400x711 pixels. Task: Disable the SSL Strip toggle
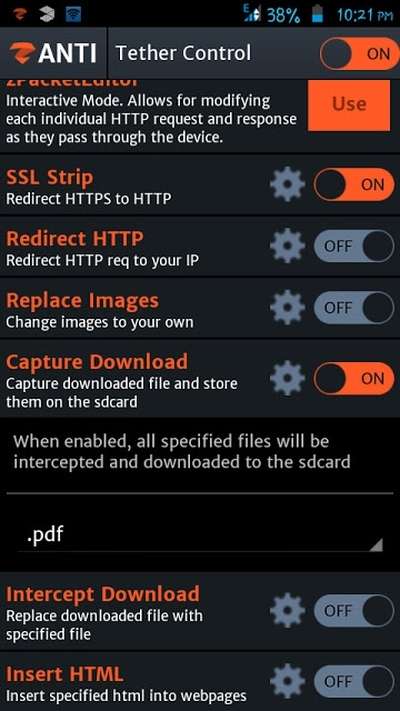click(x=354, y=185)
